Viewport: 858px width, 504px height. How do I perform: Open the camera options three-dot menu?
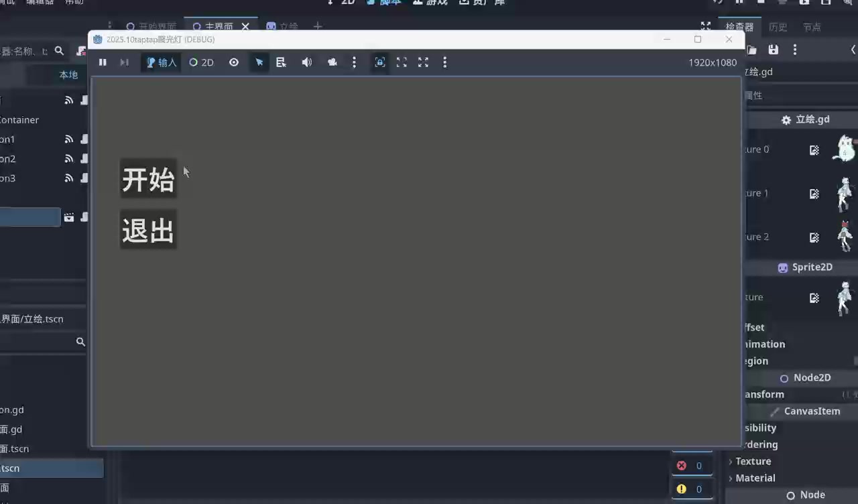point(354,62)
